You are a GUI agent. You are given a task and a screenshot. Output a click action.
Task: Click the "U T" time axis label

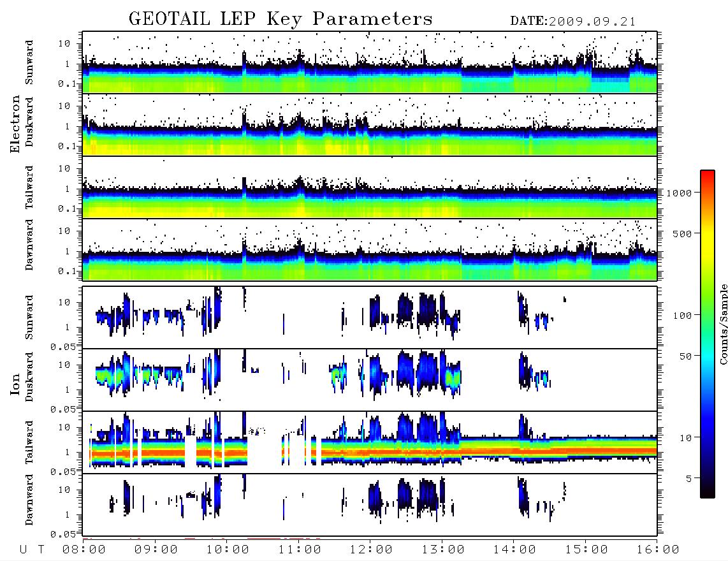32,550
